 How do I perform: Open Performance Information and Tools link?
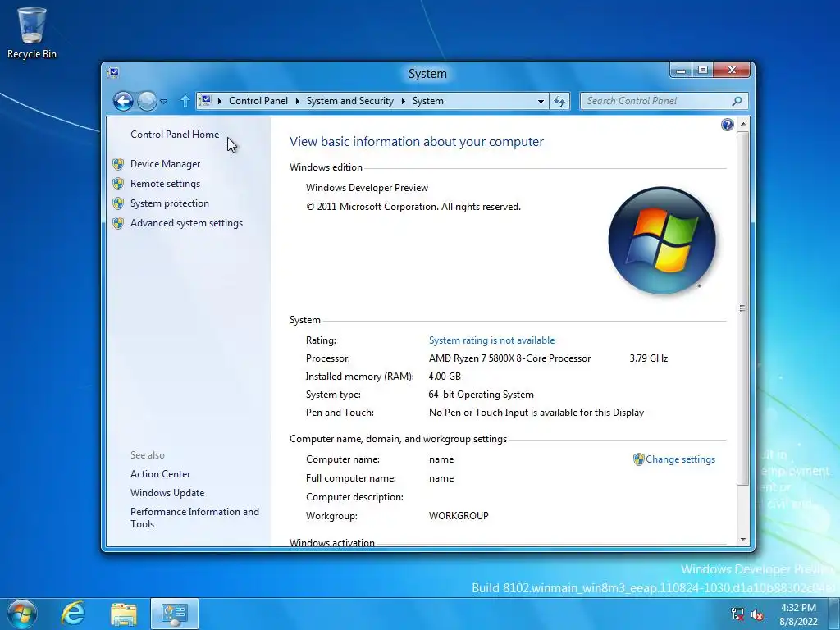coord(194,518)
